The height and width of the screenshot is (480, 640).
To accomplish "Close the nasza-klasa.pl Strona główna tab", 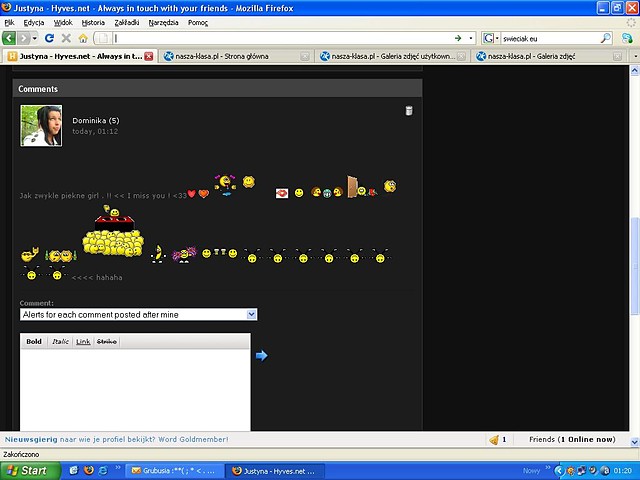I will click(304, 56).
